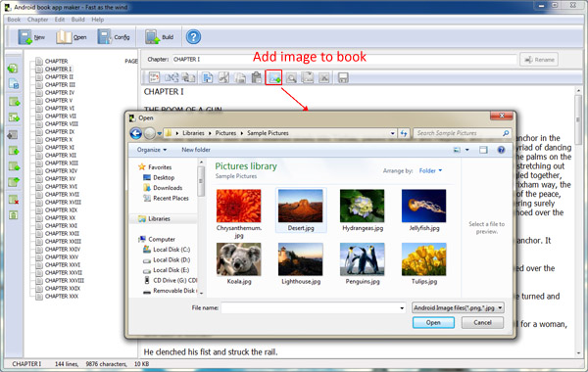Open recent pages dropdown next to forward button
588x372 pixels.
pos(160,133)
